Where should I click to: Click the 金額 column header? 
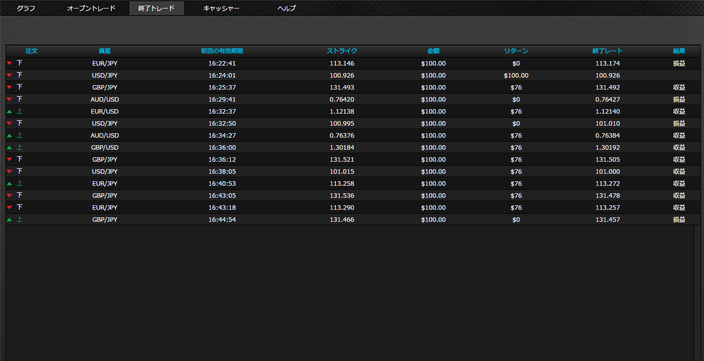click(433, 51)
